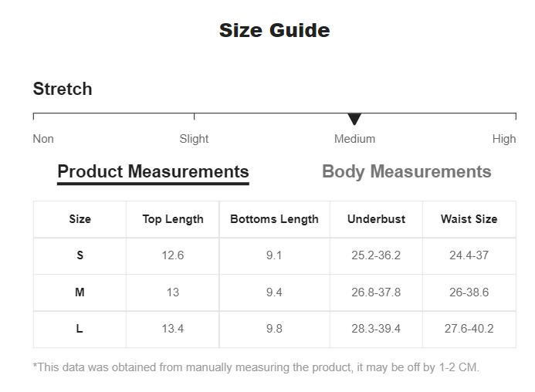Click the 27.6-40.2 waist size cell

(x=469, y=329)
